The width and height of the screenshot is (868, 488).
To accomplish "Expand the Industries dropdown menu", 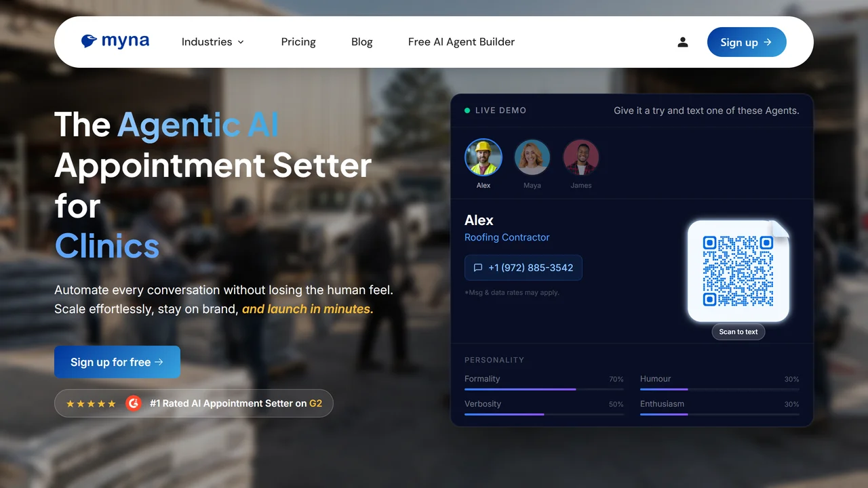I will click(x=213, y=42).
